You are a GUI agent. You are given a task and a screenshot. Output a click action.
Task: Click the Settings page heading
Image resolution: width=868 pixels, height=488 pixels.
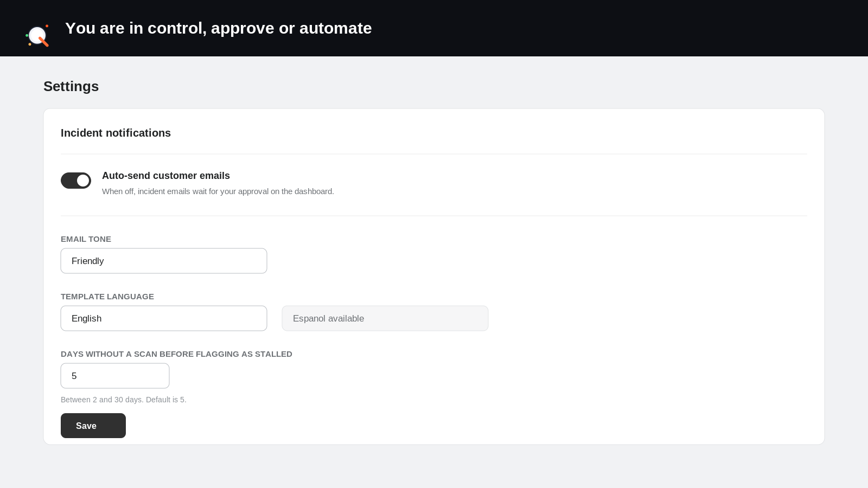point(71,86)
